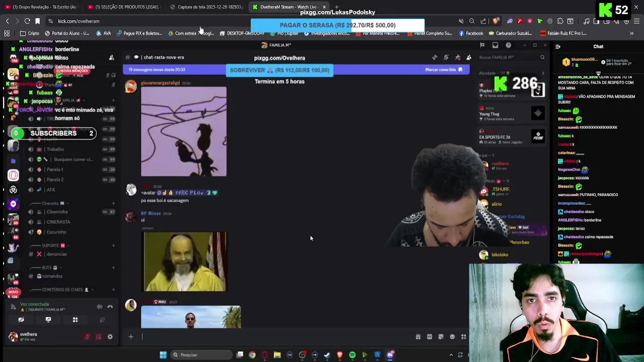The image size is (644, 362).
Task: Open the emoji picker
Action: (x=452, y=337)
